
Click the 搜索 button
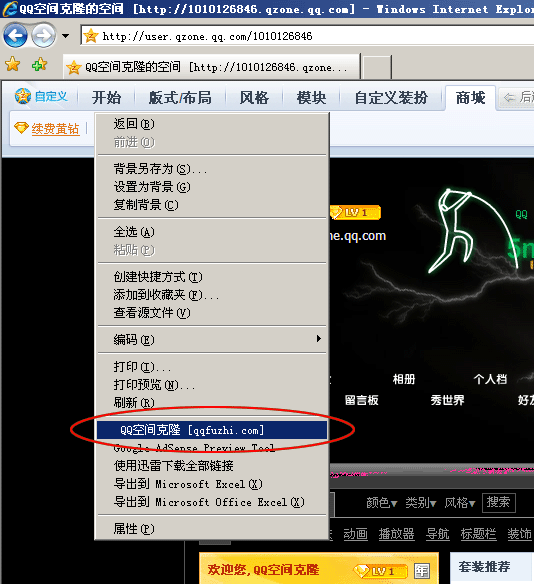coord(498,502)
